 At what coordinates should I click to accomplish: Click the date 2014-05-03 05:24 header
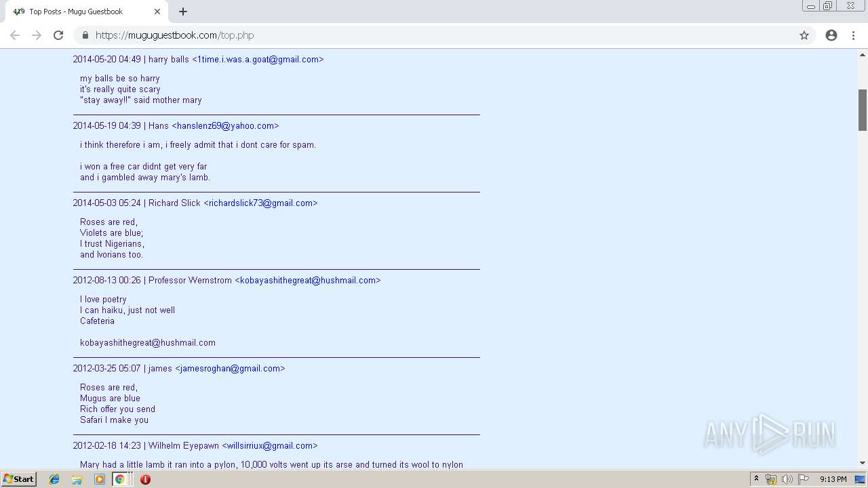click(107, 203)
